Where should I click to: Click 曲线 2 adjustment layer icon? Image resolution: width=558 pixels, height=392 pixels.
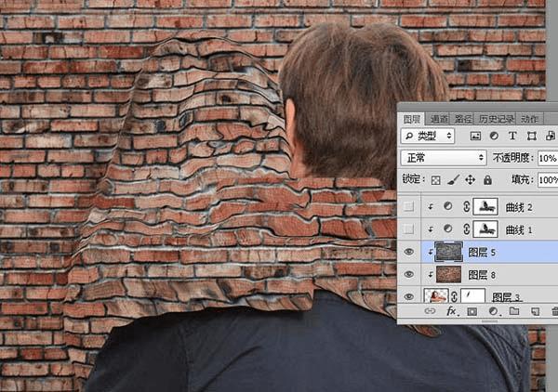click(x=448, y=206)
